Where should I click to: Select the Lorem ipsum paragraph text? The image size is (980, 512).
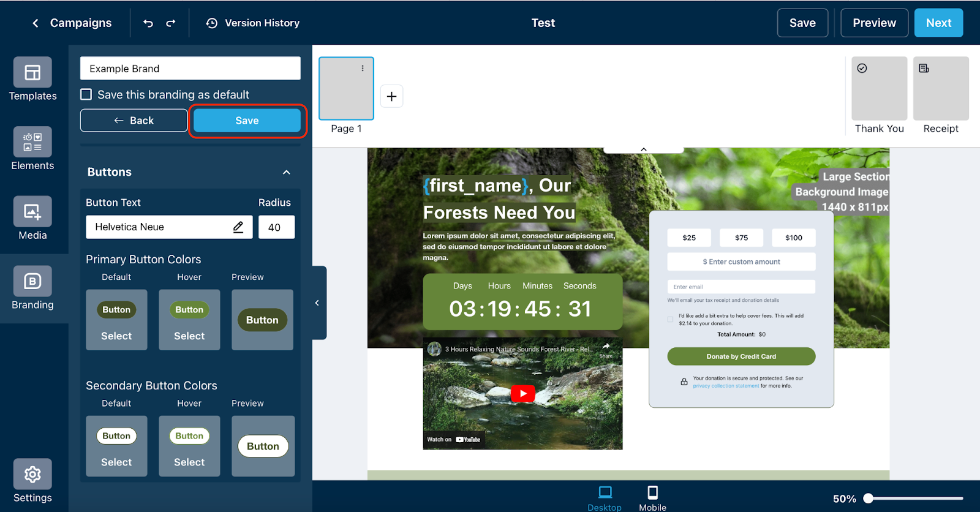pos(519,247)
